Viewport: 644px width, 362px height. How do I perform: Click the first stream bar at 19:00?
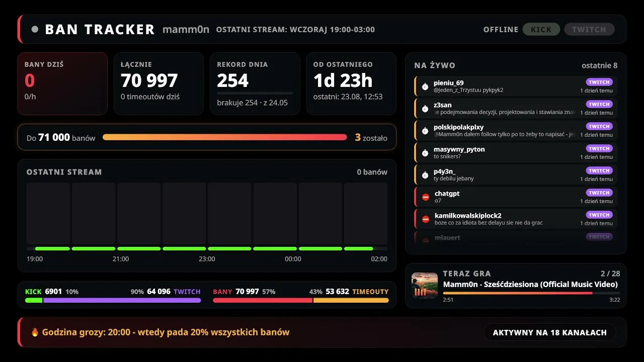48,214
